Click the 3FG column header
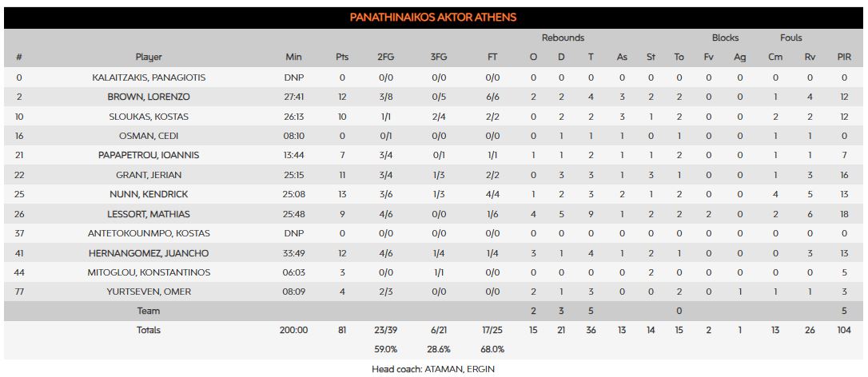868x377 pixels. click(439, 58)
